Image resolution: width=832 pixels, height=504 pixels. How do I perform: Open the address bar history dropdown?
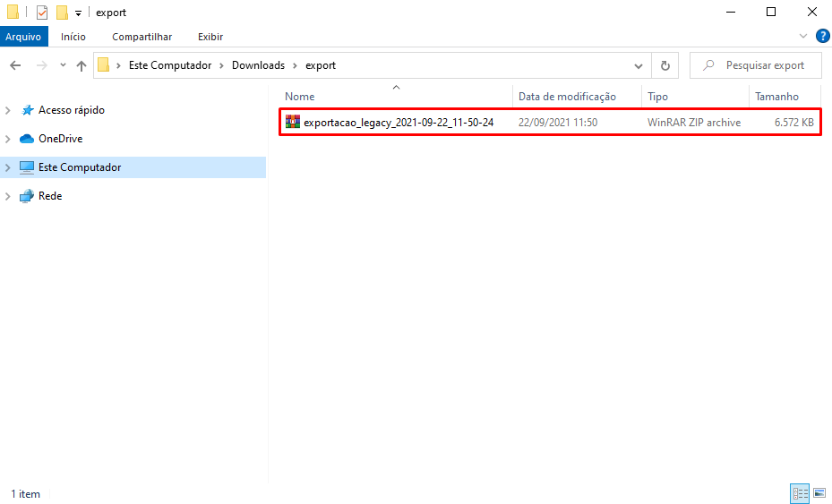pos(639,65)
